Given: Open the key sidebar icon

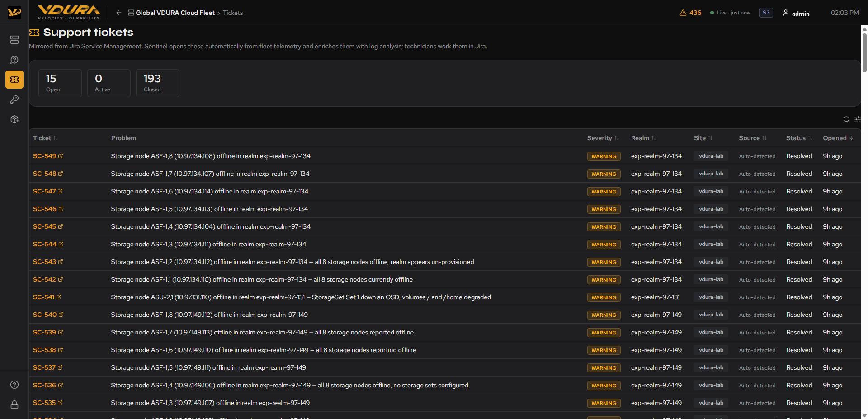Looking at the screenshot, I should tap(14, 99).
